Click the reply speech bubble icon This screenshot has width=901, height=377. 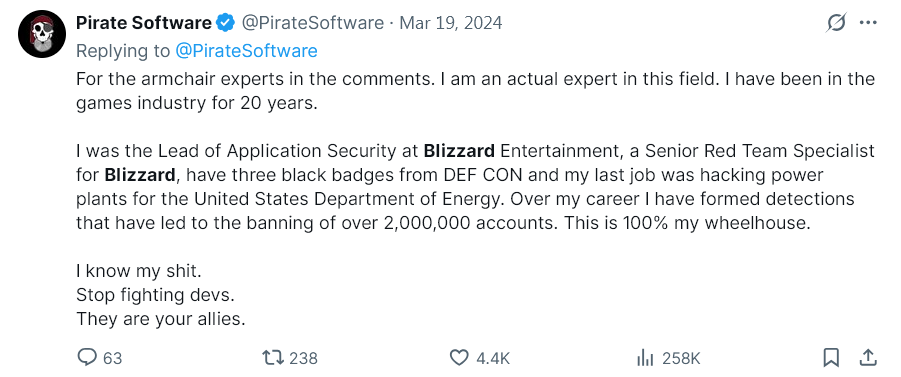coord(87,358)
